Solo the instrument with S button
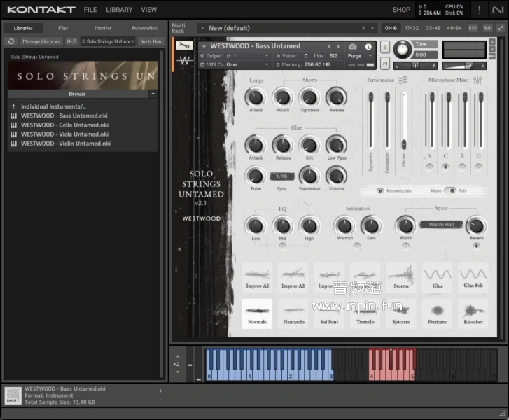 [x=385, y=47]
